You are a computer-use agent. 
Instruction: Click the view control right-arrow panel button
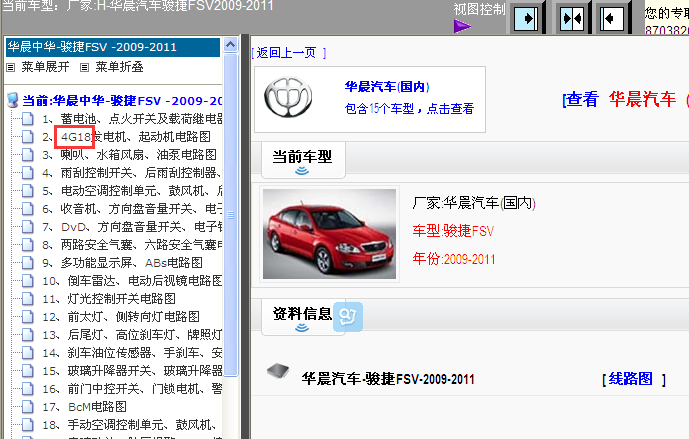pyautogui.click(x=526, y=18)
